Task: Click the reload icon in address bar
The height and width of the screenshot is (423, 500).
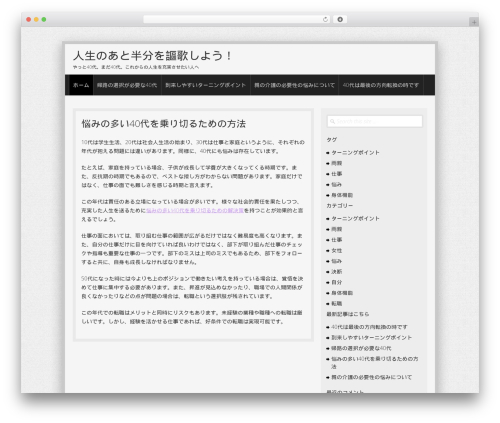Action: pos(325,20)
